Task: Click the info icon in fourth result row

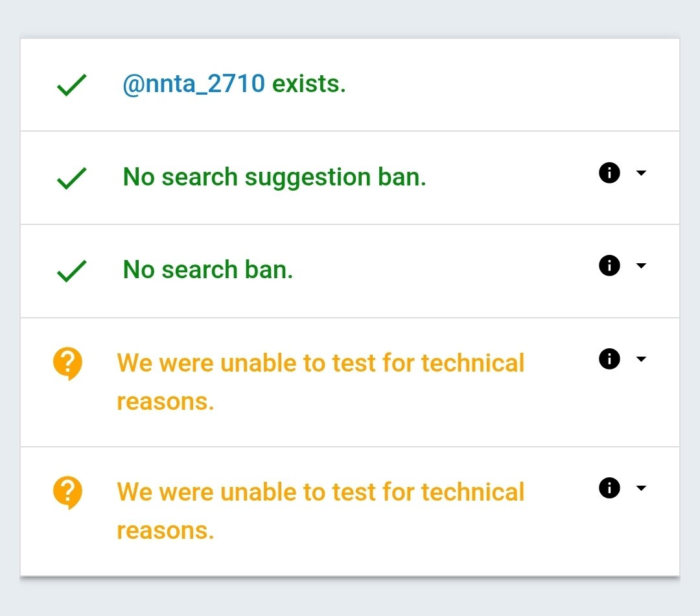Action: click(609, 359)
